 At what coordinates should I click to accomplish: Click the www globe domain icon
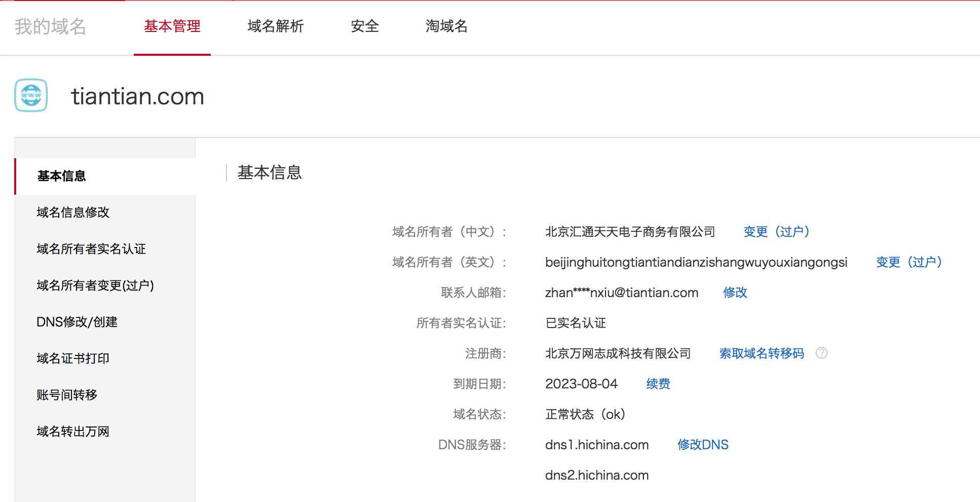[31, 95]
